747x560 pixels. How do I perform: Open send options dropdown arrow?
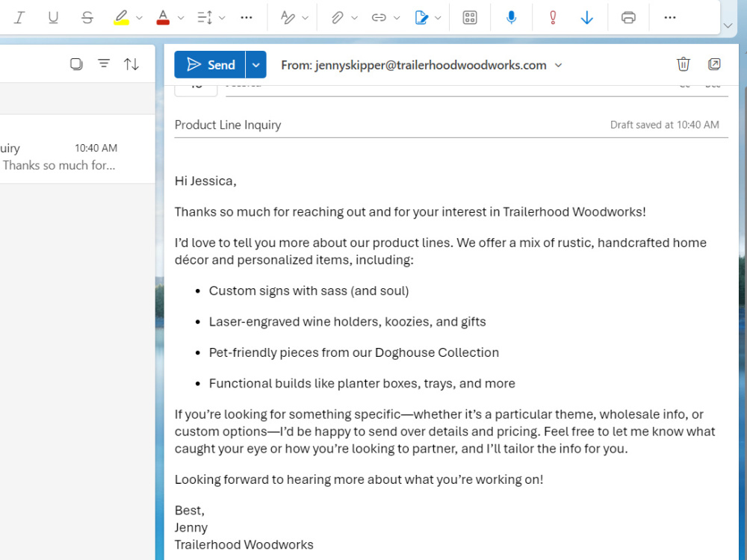click(x=255, y=65)
